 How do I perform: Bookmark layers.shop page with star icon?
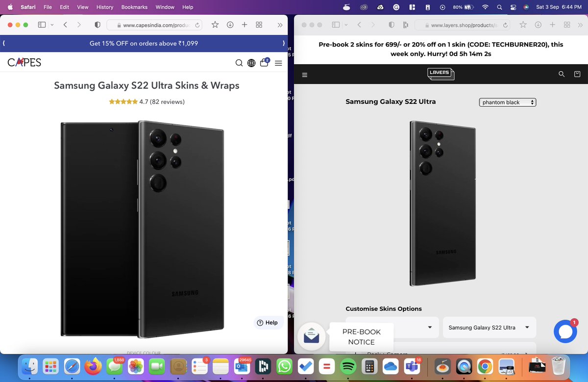pos(523,25)
